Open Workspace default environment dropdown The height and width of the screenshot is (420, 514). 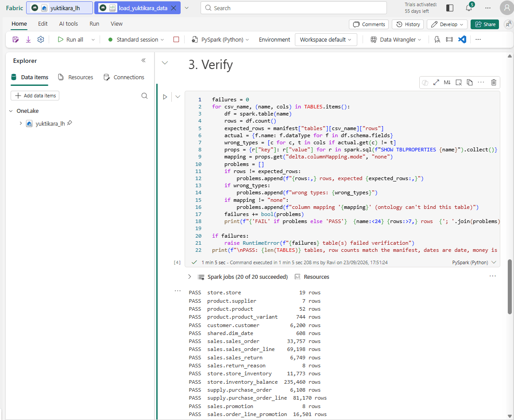(325, 40)
